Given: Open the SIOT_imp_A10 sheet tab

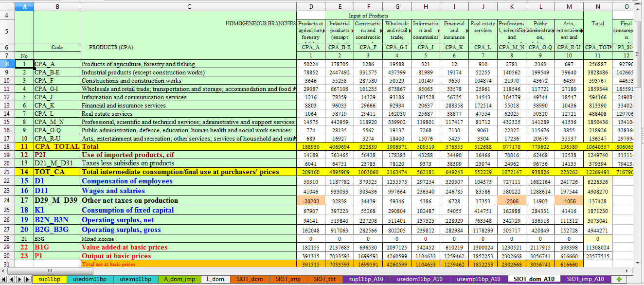Looking at the screenshot, I should (x=586, y=279).
